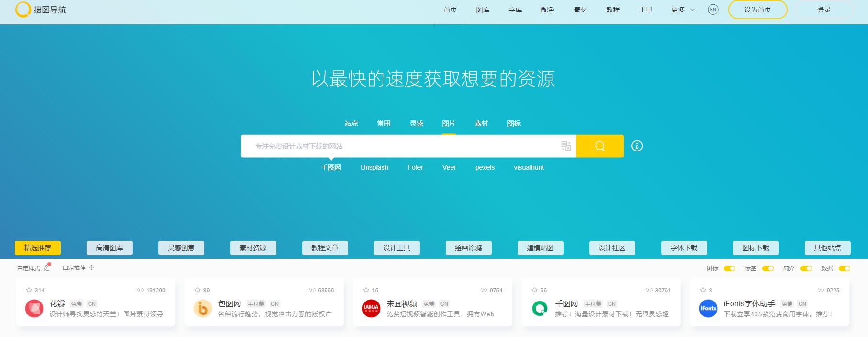The width and height of the screenshot is (868, 337).
Task: Toggle the 简介 switch off
Action: 806,268
